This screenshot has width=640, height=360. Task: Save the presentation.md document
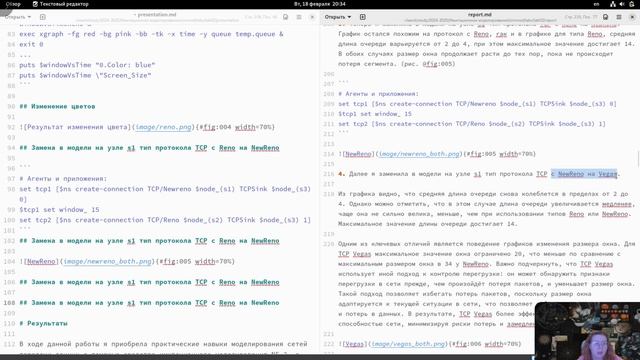286,17
